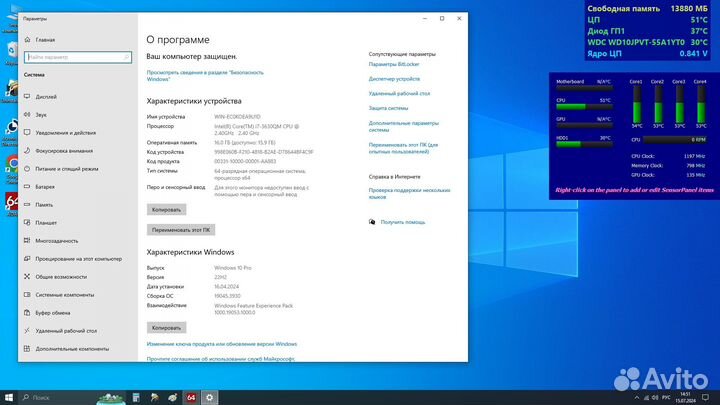Click the HDD1 temperature bar in SensorPanel
Screen dimensions: 720x405
pos(584,144)
